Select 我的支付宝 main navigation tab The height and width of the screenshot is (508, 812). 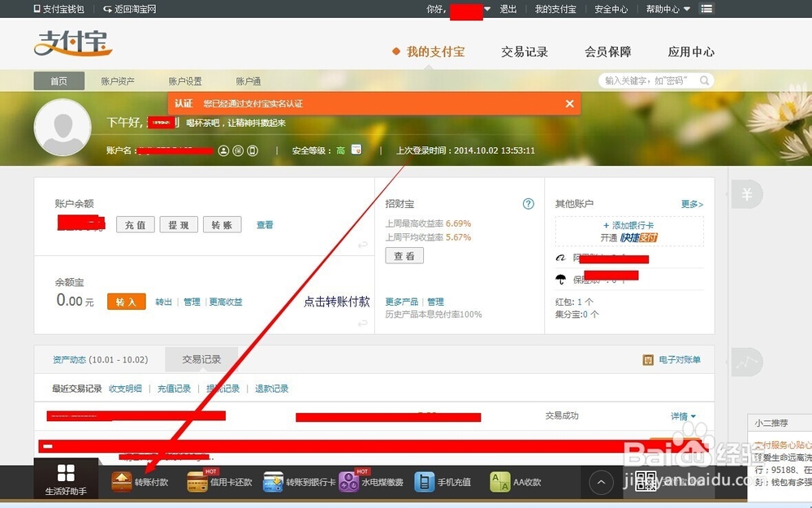point(435,52)
